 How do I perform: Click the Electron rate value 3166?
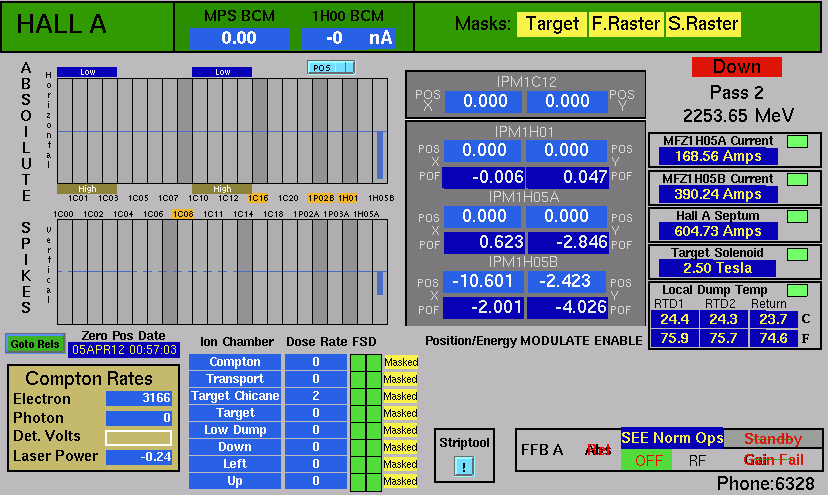pos(139,398)
